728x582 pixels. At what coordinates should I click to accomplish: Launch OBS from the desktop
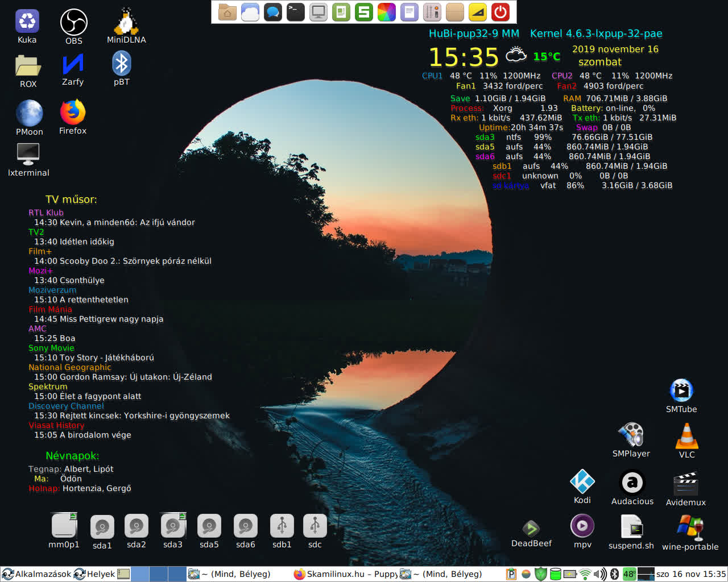tap(74, 22)
